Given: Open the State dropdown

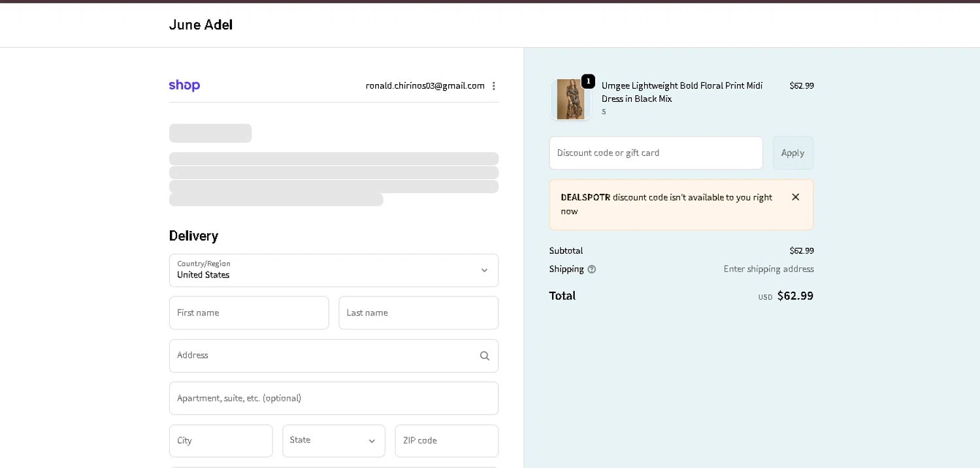Looking at the screenshot, I should tap(334, 441).
